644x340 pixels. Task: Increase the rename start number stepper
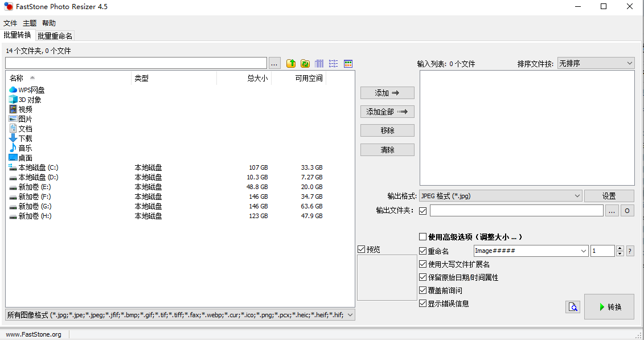(x=620, y=248)
